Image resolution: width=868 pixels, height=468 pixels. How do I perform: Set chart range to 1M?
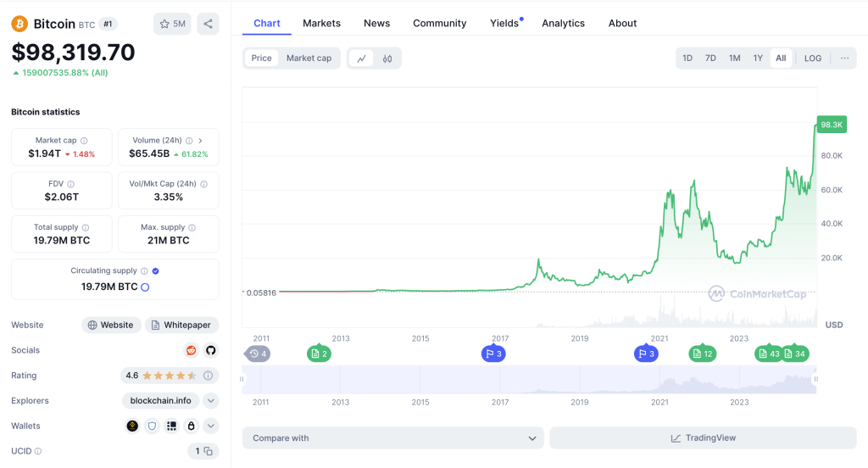coord(735,58)
